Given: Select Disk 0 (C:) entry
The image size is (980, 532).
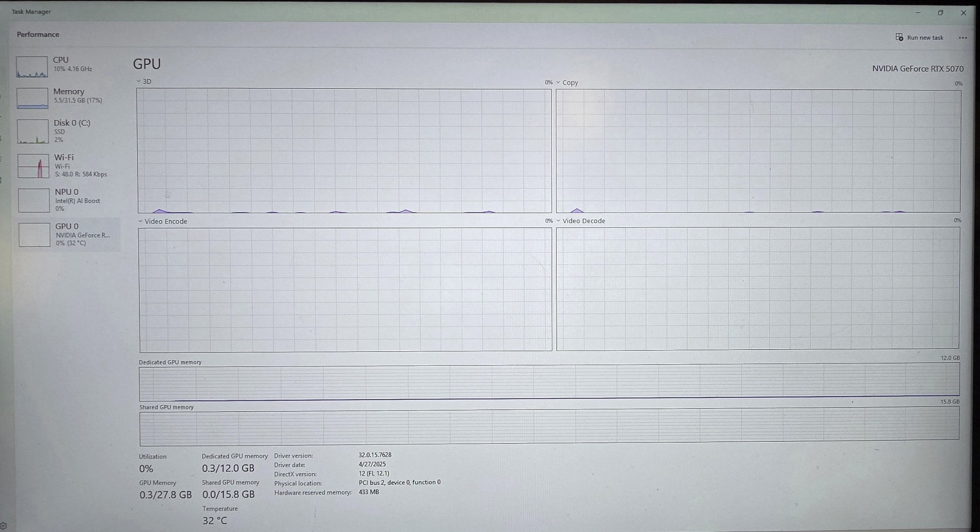Looking at the screenshot, I should click(67, 131).
